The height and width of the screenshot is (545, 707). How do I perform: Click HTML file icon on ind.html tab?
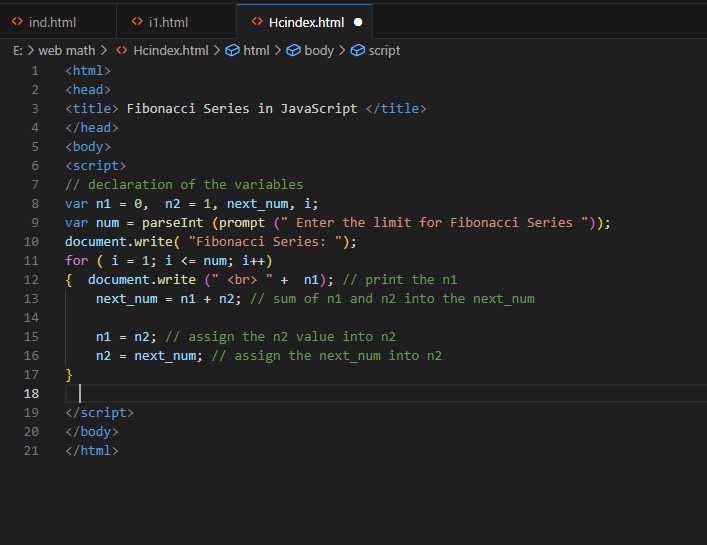[17, 22]
